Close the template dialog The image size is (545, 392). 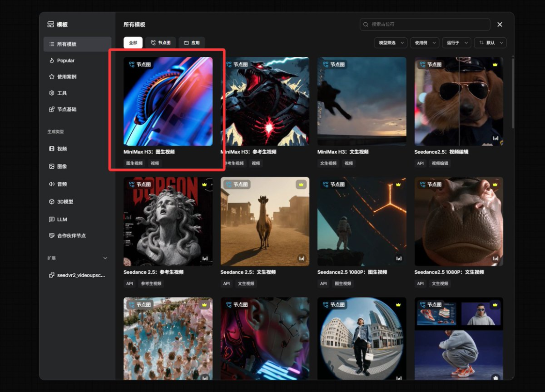499,24
